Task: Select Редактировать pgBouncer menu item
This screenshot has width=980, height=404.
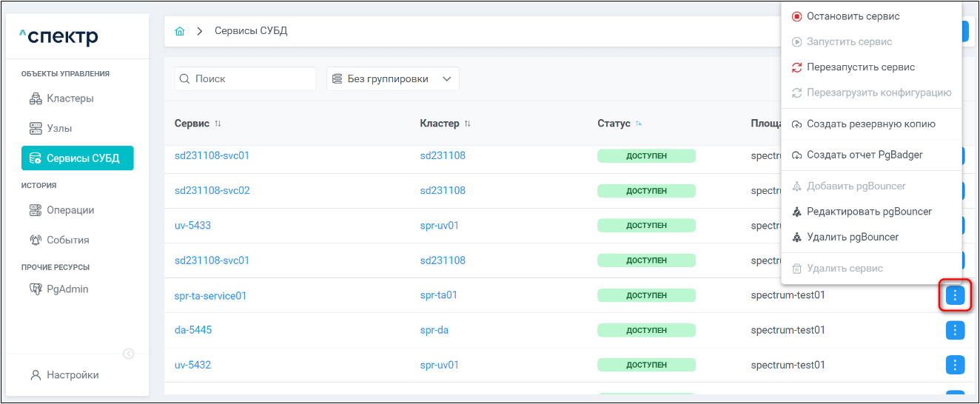Action: click(x=868, y=212)
